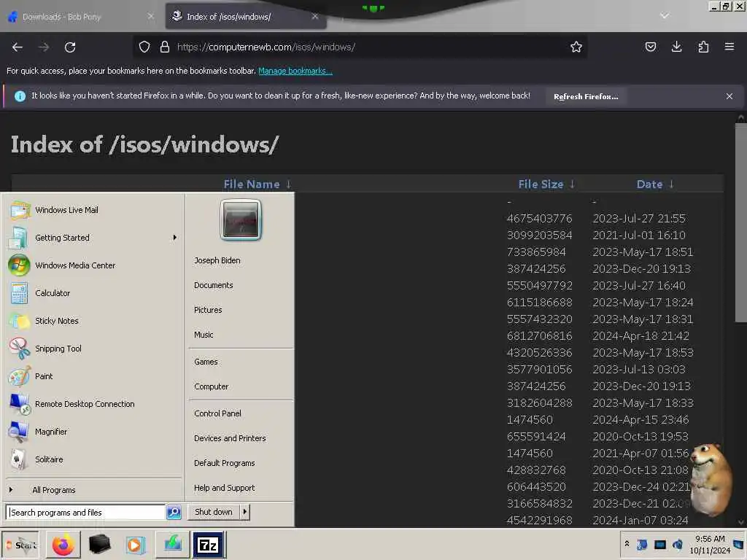The width and height of the screenshot is (747, 560).
Task: Expand the Getting Started submenu arrow
Action: point(175,238)
